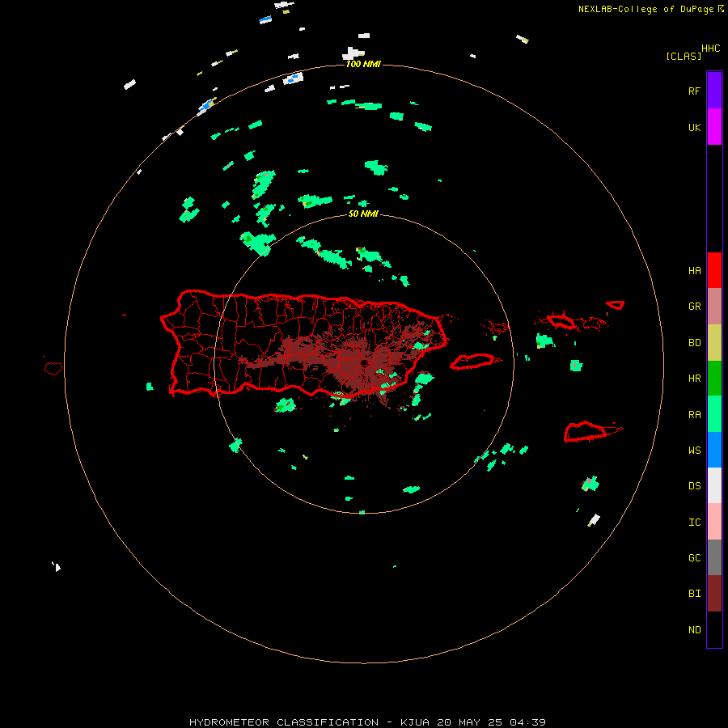Screen dimensions: 728x728
Task: Click the KJUA station identifier
Action: [415, 722]
